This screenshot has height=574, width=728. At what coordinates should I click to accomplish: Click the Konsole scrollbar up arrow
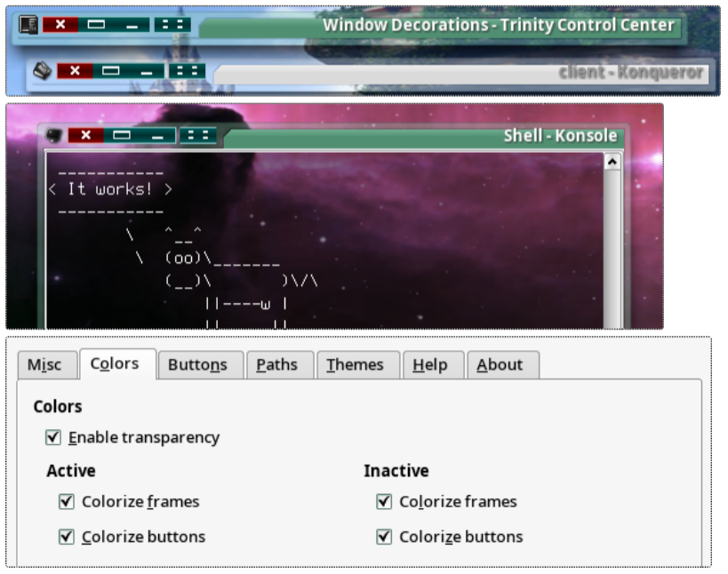coord(612,162)
